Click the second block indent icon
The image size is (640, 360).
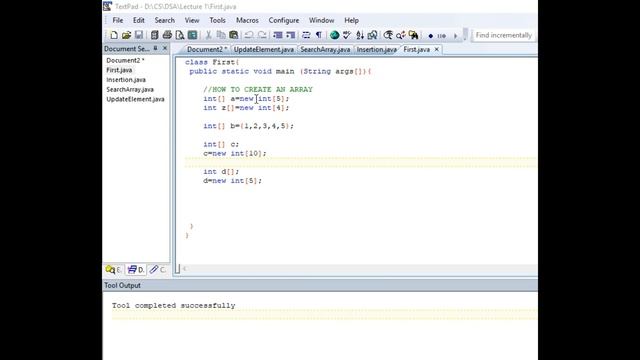[290, 35]
